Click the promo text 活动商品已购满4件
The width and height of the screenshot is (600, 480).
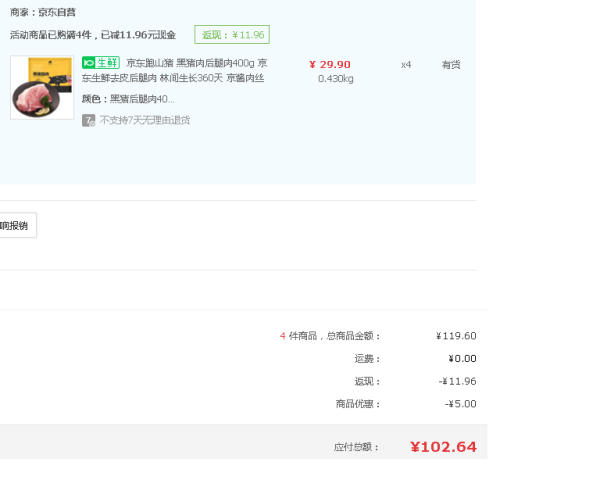click(x=51, y=35)
